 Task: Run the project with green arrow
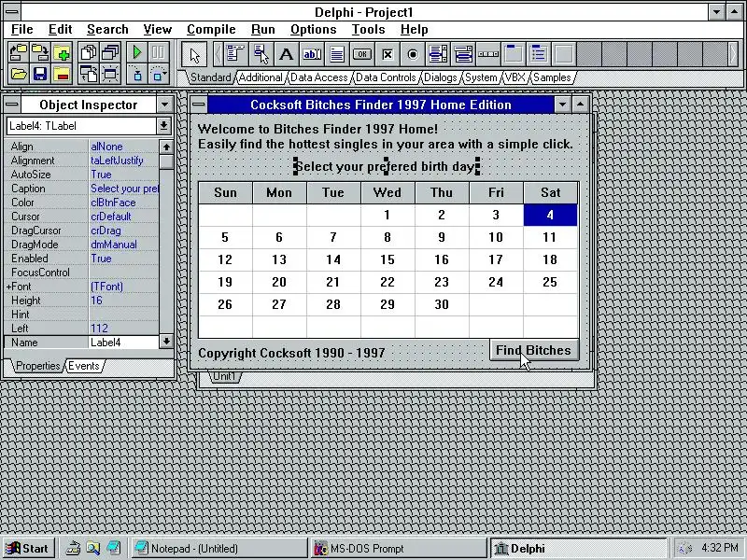pyautogui.click(x=137, y=52)
